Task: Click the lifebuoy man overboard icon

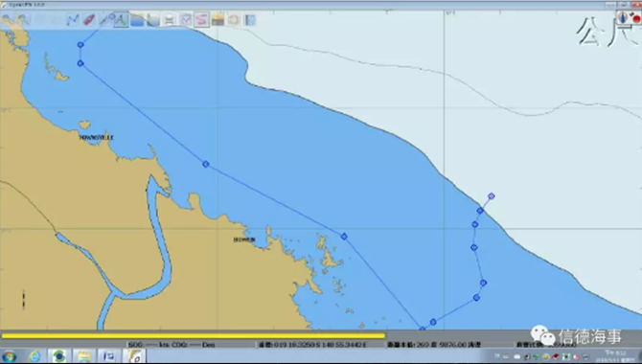Action: point(234,20)
